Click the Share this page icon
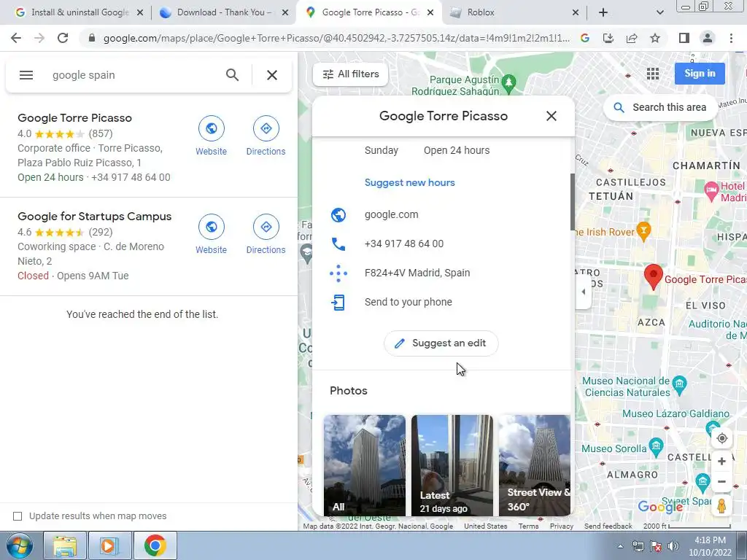This screenshot has height=560, width=747. (x=632, y=38)
